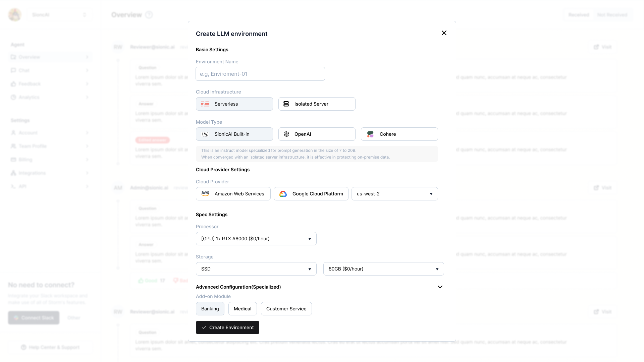The image size is (644, 362).
Task: Choose Google Cloud Platform as provider
Action: [x=311, y=194]
